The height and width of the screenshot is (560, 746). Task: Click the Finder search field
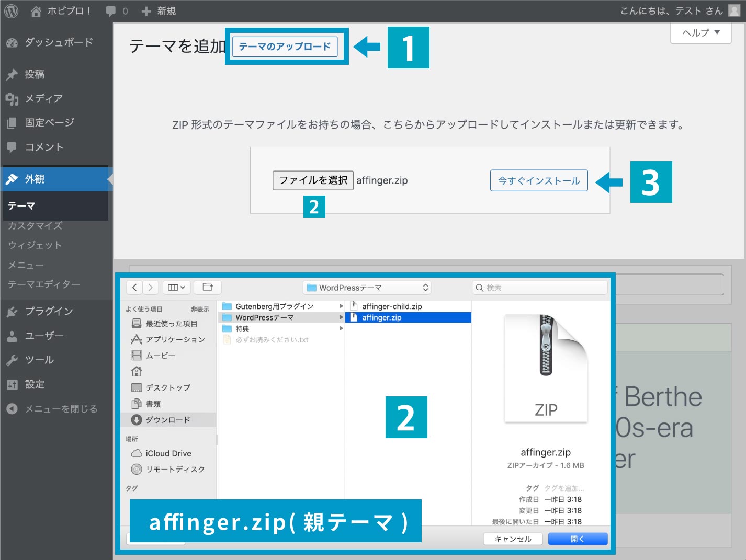pyautogui.click(x=539, y=287)
